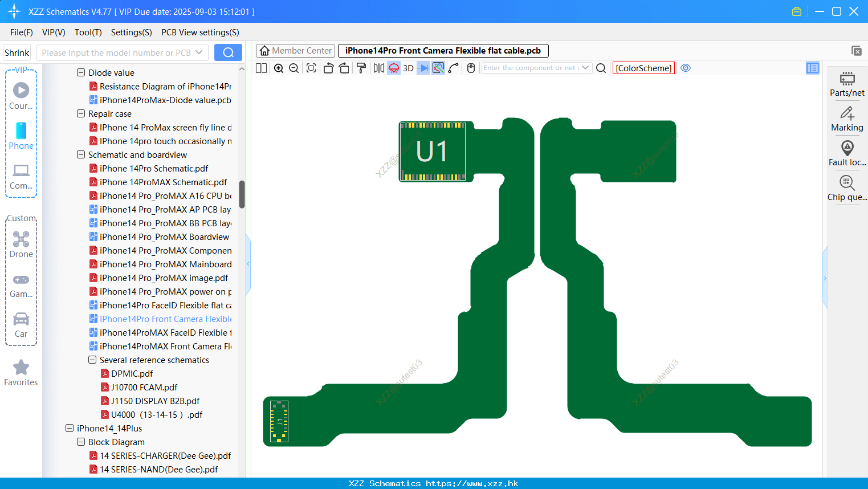Viewport: 868px width, 489px height.
Task: Select the U1 component on the board
Action: tap(432, 151)
